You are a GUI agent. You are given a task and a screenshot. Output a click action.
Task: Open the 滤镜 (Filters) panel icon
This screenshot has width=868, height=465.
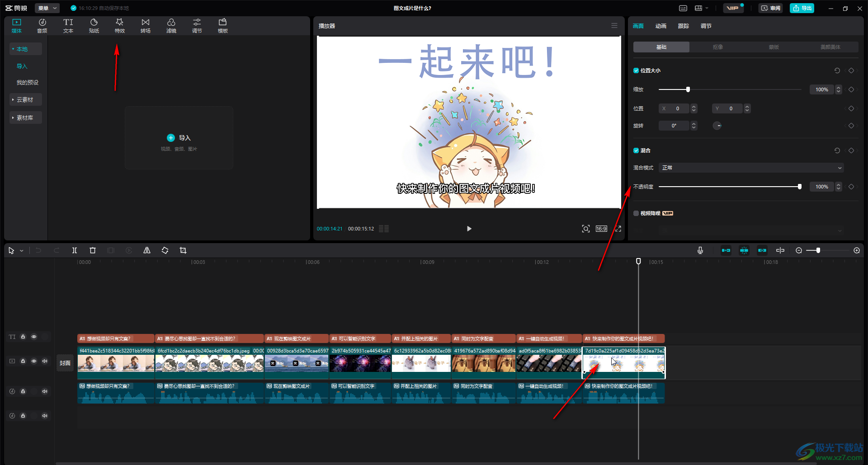pos(171,26)
